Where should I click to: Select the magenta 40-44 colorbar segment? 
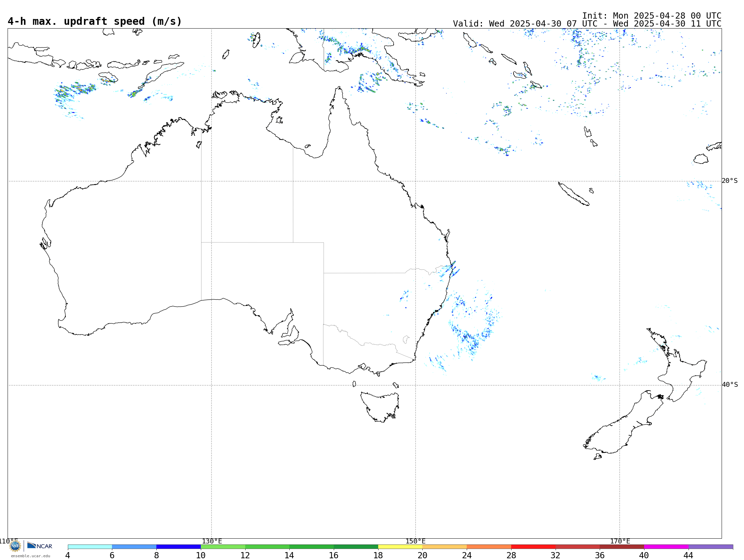tap(666, 547)
